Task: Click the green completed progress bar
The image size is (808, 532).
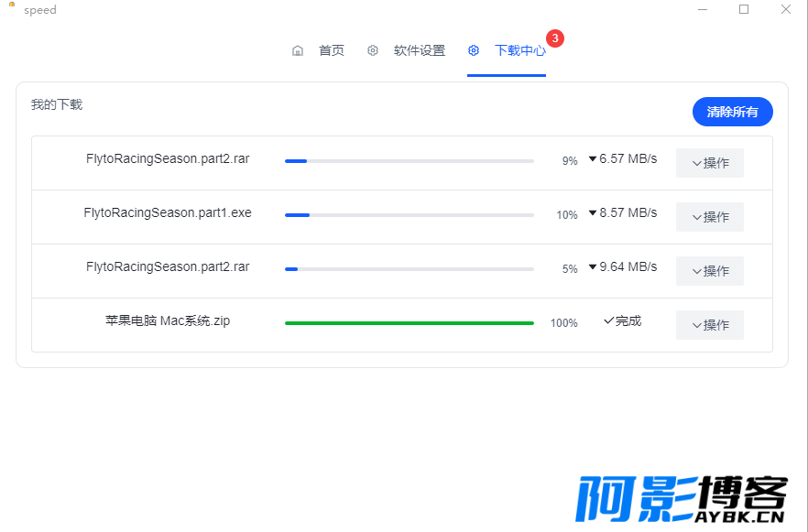Action: (x=409, y=323)
